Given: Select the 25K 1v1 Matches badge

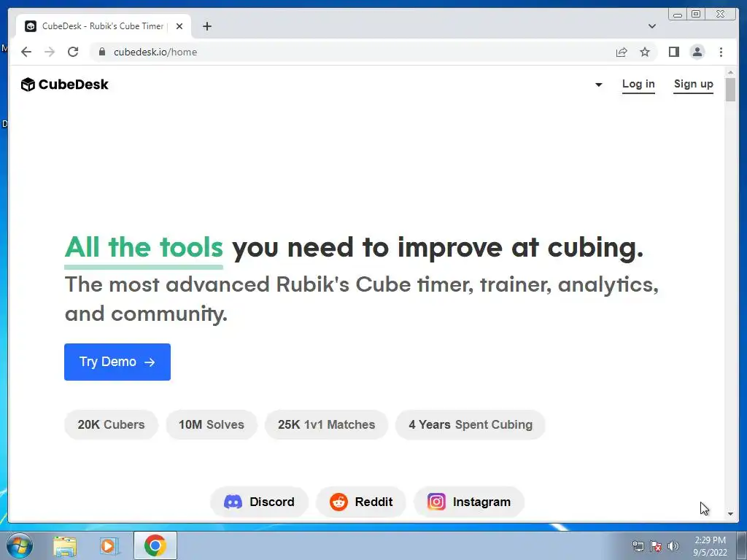Looking at the screenshot, I should coord(326,424).
